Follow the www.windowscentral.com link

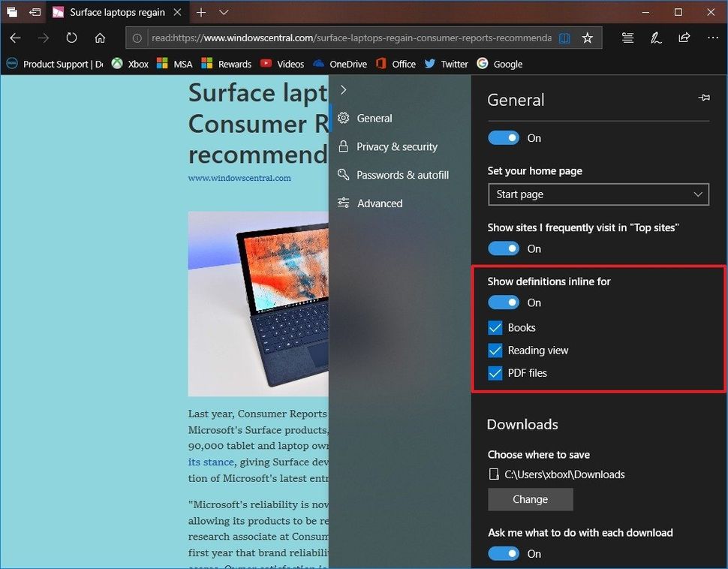click(239, 178)
